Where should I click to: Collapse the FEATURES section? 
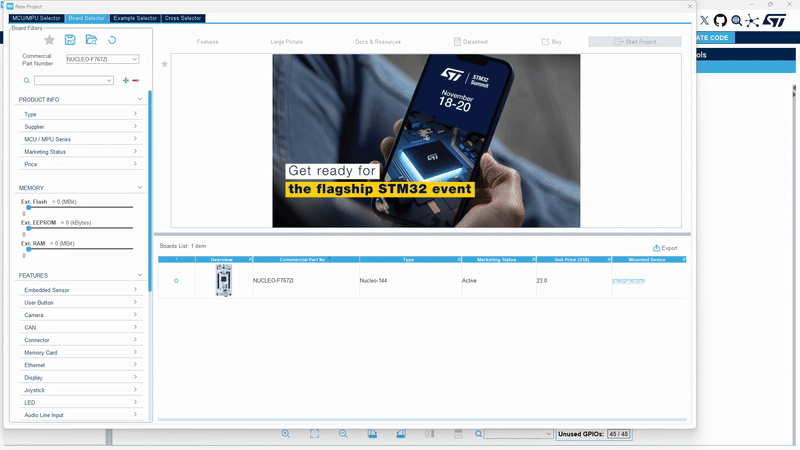[x=140, y=275]
